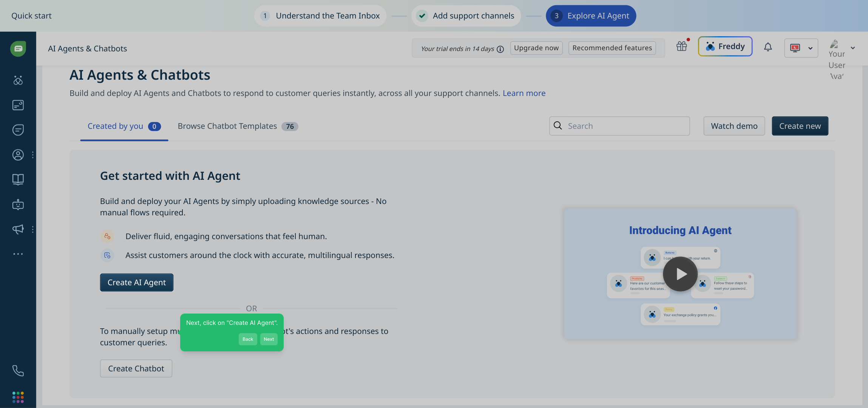Expand the sidebar three-dot more menu
Image resolution: width=868 pixels, height=408 pixels.
tap(18, 254)
